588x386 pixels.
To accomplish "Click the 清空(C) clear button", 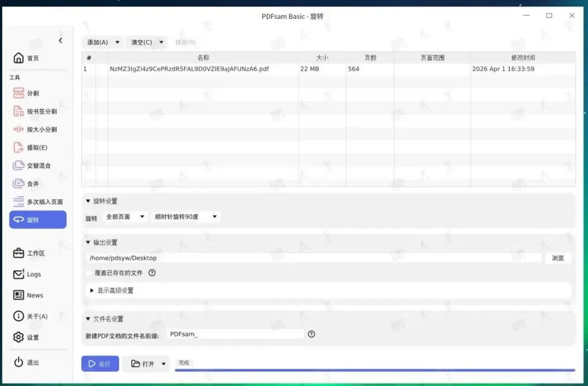I will coord(142,42).
